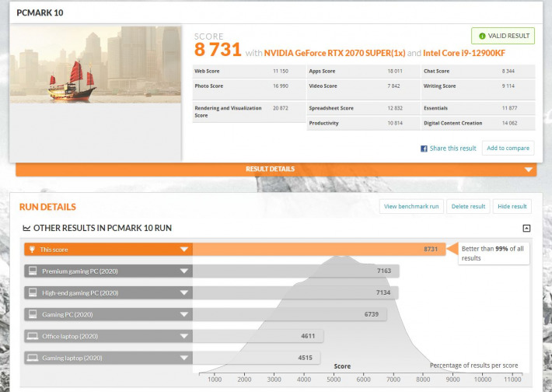Click the Delete result button
This screenshot has width=552, height=392.
pos(468,206)
